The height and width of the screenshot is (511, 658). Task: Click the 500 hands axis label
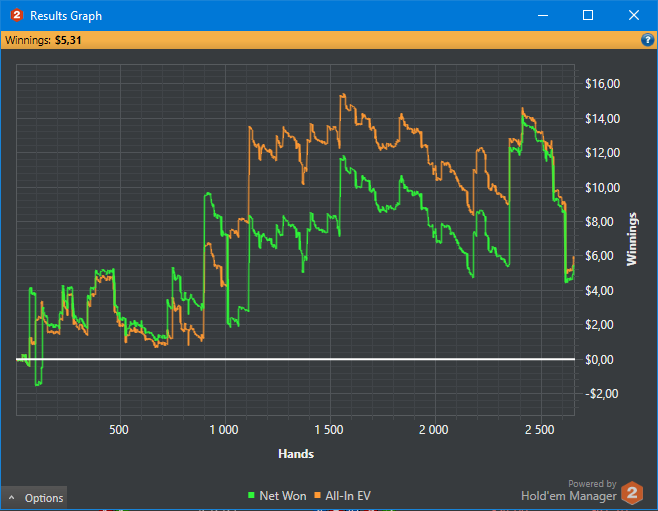click(x=119, y=430)
